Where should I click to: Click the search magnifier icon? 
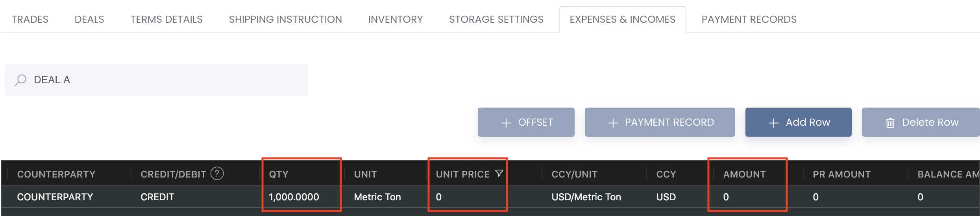(21, 80)
